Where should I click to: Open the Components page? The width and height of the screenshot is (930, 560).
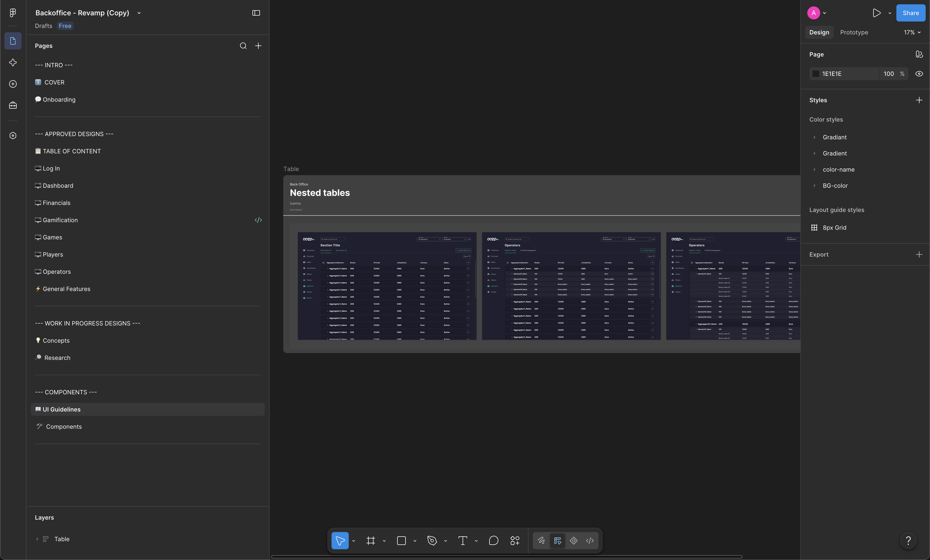click(147, 426)
